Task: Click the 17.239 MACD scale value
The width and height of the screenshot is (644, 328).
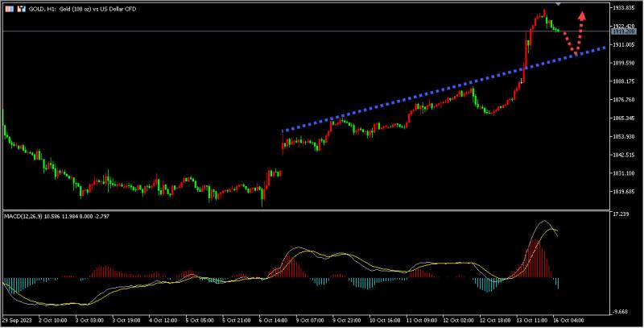Action: pos(621,214)
